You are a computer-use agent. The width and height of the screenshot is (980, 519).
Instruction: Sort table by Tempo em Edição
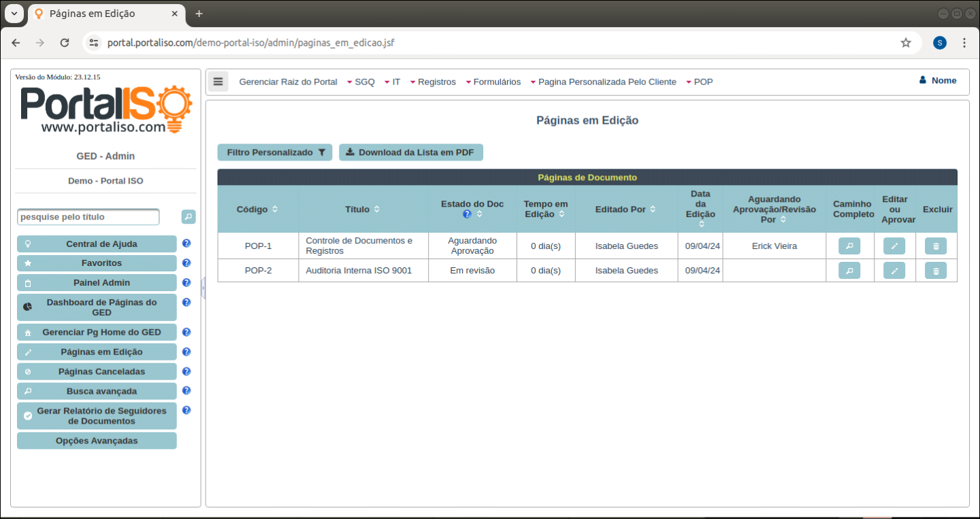561,214
